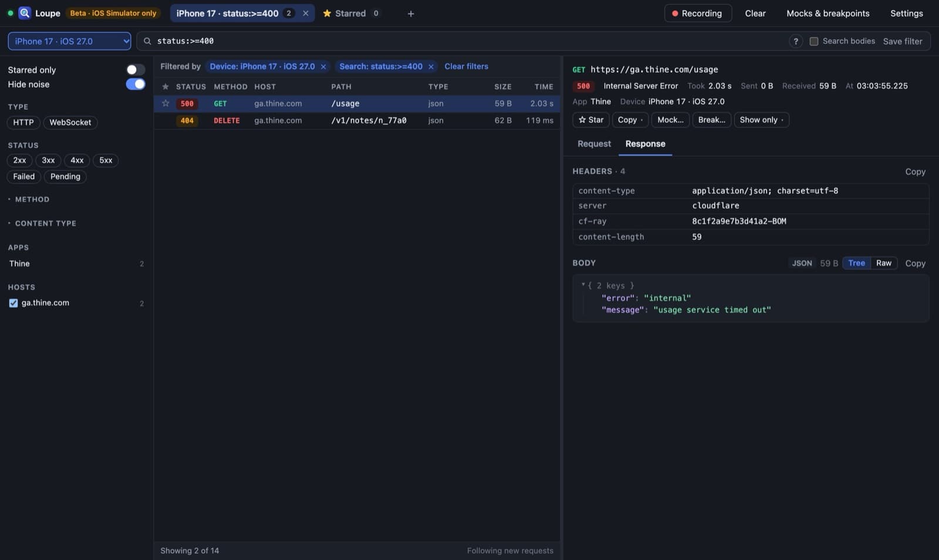Viewport: 939px width, 560px height.
Task: Open the Show only dropdown
Action: point(761,120)
